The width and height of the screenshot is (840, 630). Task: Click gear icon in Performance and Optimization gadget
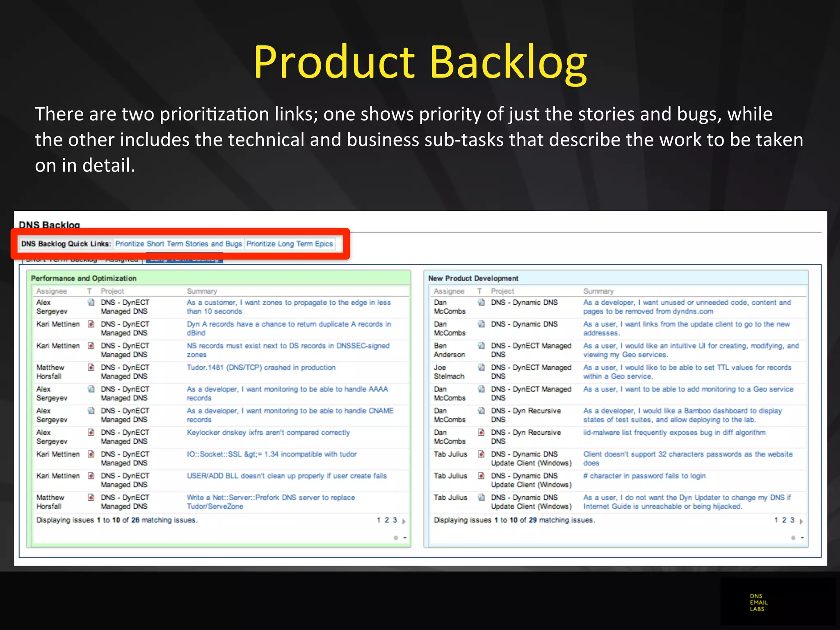pos(396,538)
